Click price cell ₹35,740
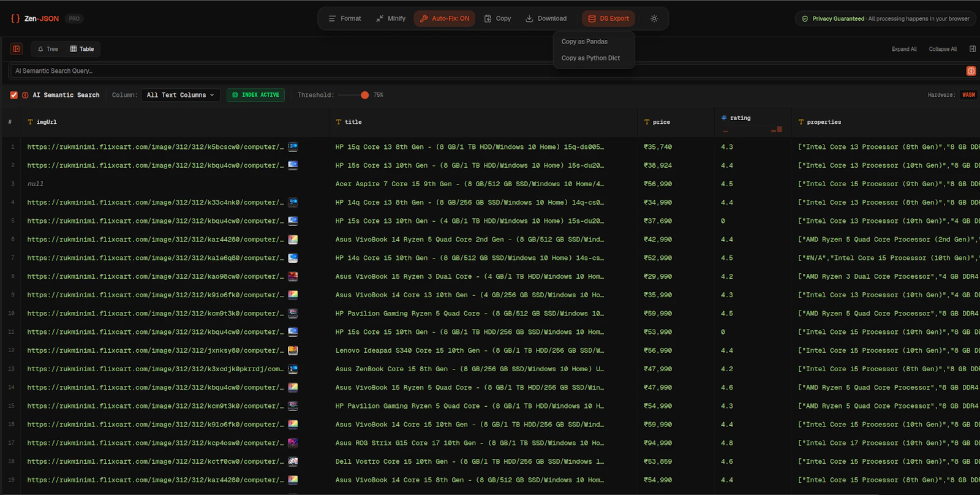The width and height of the screenshot is (980, 495). (658, 147)
